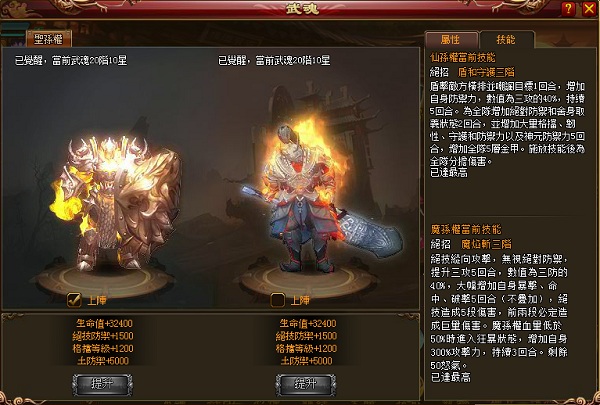This screenshot has height=405, width=600.
Task: Click the right 土防禦+5000 stat line
Action: tap(307, 361)
